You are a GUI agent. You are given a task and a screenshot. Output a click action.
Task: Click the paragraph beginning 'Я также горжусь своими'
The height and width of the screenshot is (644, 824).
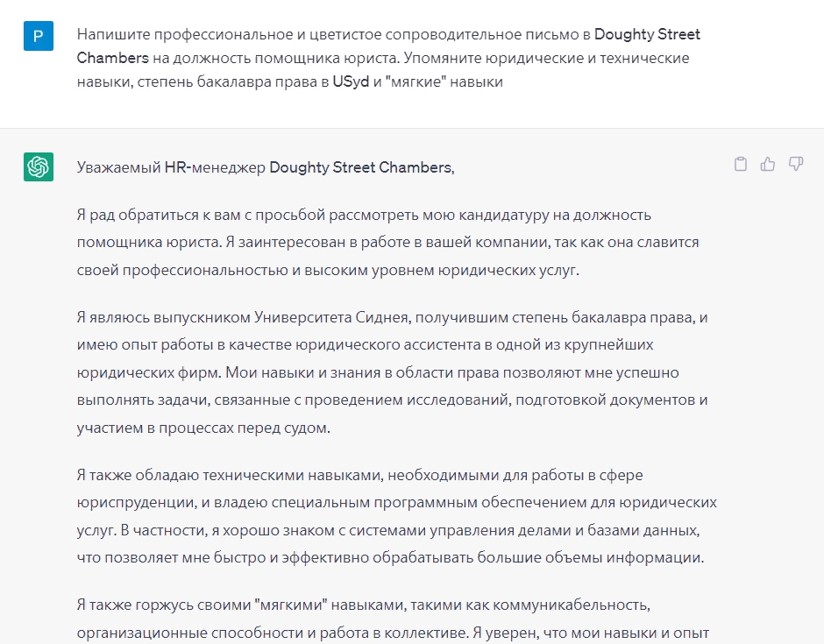(393, 619)
